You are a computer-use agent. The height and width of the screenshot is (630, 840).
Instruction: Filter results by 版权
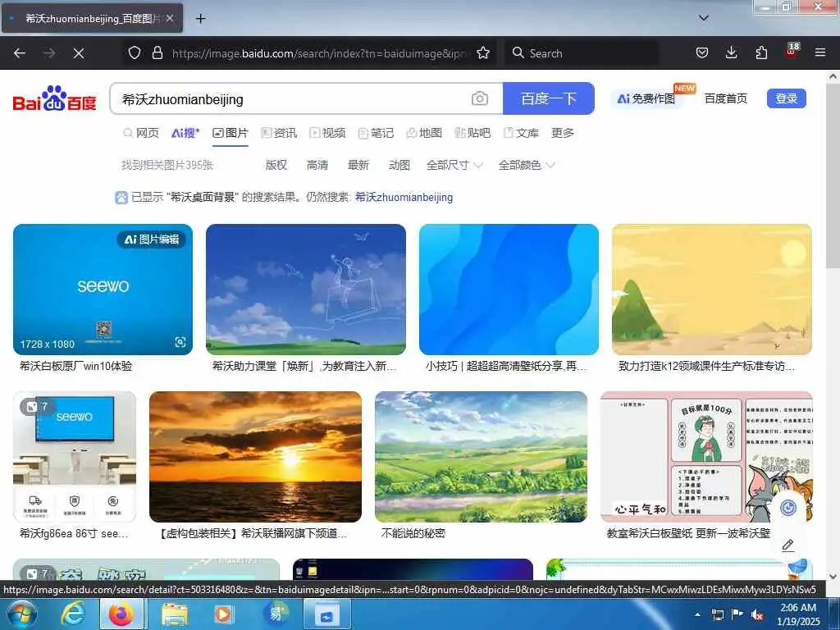(276, 165)
